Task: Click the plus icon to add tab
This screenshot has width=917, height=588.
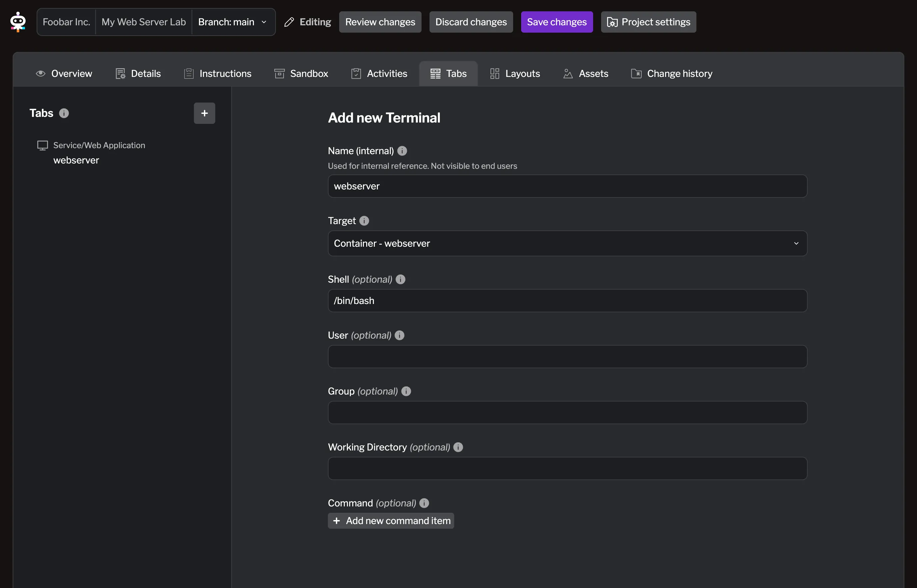Action: pyautogui.click(x=204, y=113)
